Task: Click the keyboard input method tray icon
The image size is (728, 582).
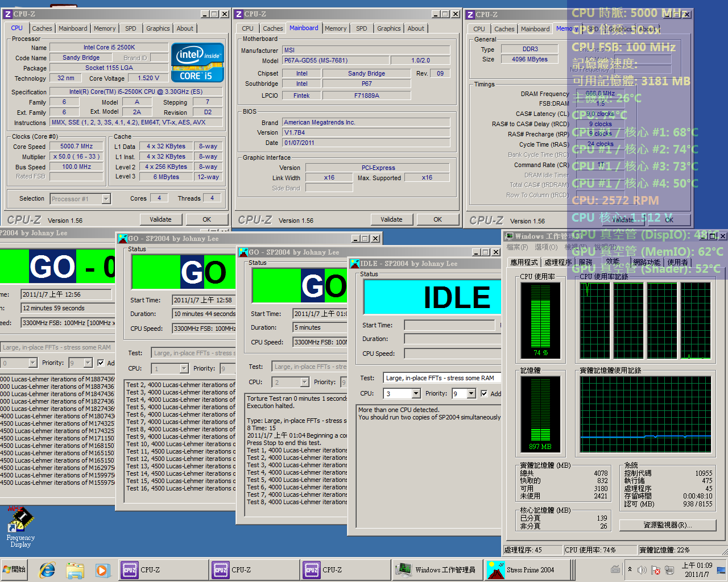Action: pyautogui.click(x=615, y=569)
